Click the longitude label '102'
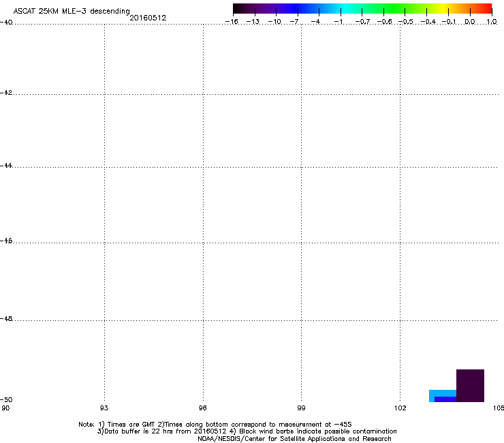This screenshot has height=443, width=504. point(400,408)
